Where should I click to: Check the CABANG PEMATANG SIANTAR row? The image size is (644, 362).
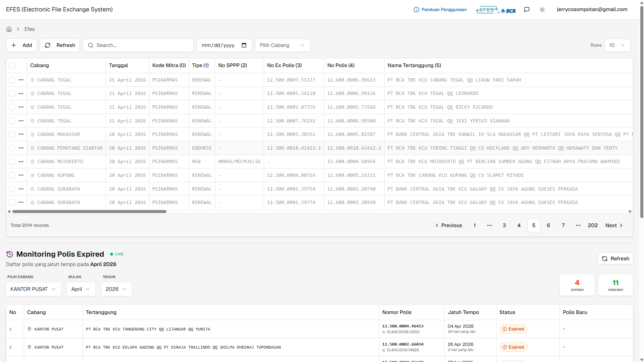tap(12, 148)
